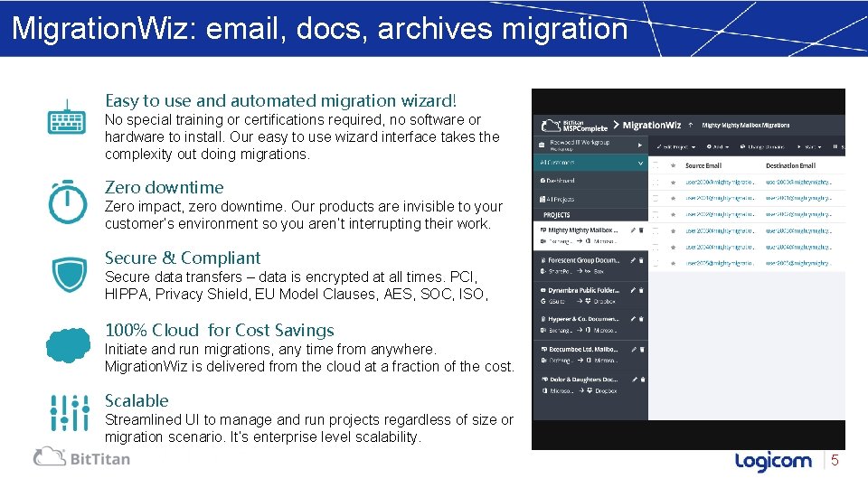The width and height of the screenshot is (868, 488).
Task: Tick the checkbox for the user2004 row
Action: tap(656, 248)
